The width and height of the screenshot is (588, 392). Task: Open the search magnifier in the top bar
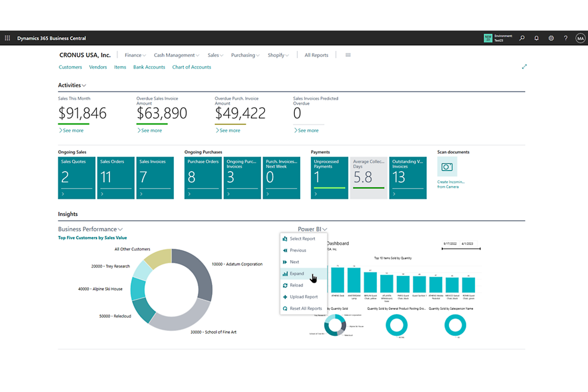[522, 38]
